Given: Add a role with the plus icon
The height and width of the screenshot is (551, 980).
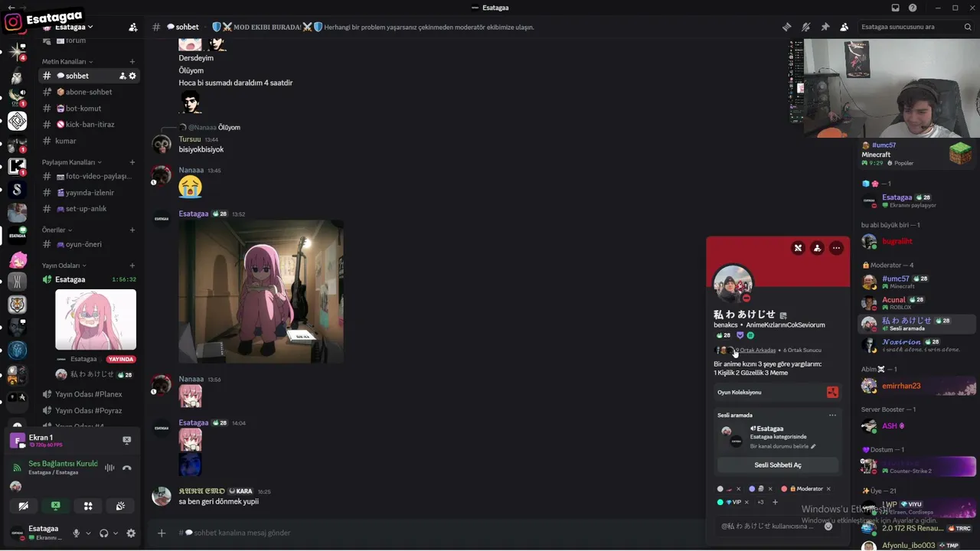Looking at the screenshot, I should pyautogui.click(x=775, y=502).
